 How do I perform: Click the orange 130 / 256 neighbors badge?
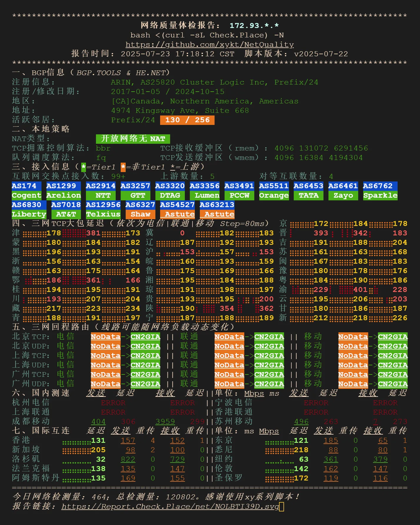pyautogui.click(x=187, y=120)
